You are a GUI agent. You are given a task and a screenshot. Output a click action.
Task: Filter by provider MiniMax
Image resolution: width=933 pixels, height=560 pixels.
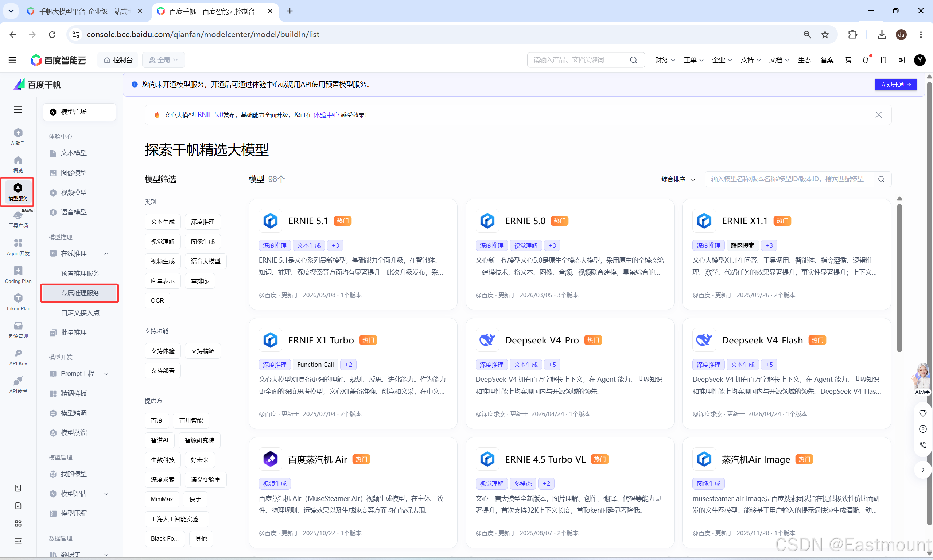[x=162, y=499]
